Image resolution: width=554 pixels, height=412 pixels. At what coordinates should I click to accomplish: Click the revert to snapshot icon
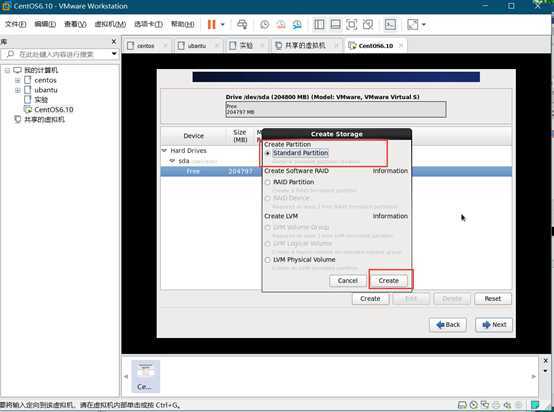click(281, 24)
